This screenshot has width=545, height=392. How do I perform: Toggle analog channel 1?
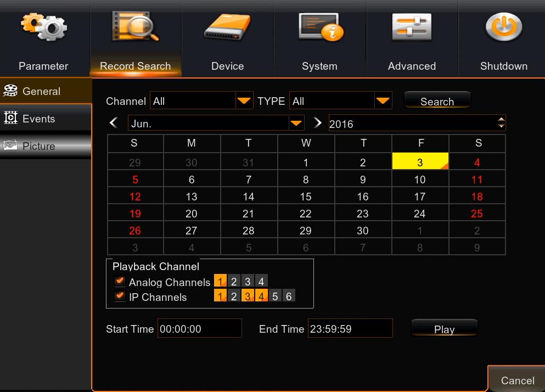point(221,281)
